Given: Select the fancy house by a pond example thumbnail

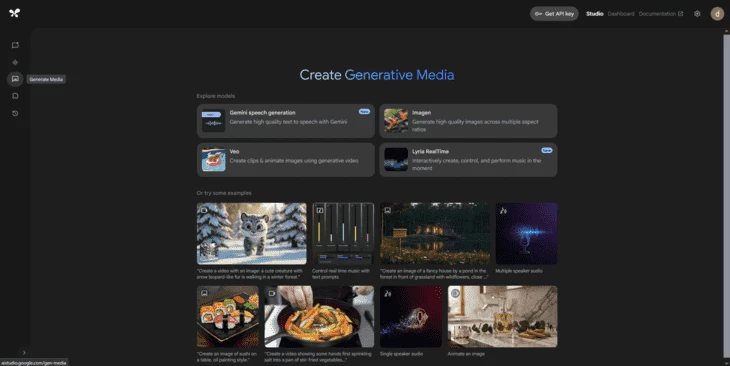Looking at the screenshot, I should click(435, 233).
